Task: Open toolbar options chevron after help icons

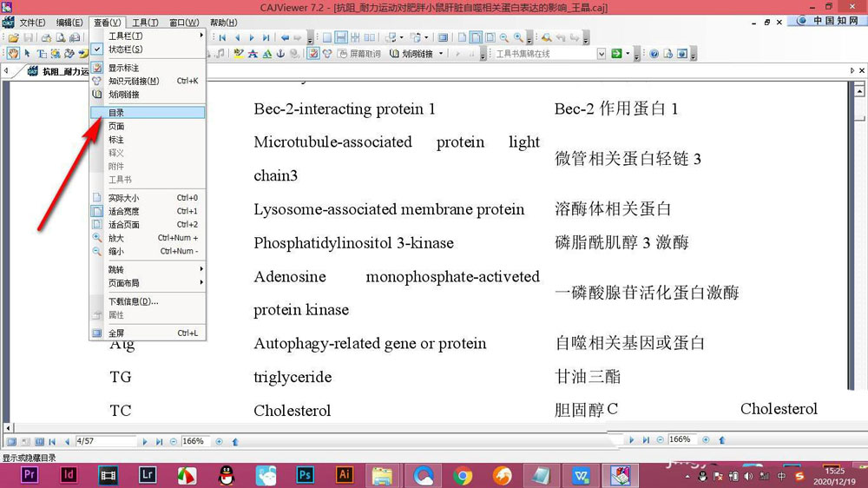Action: click(694, 55)
